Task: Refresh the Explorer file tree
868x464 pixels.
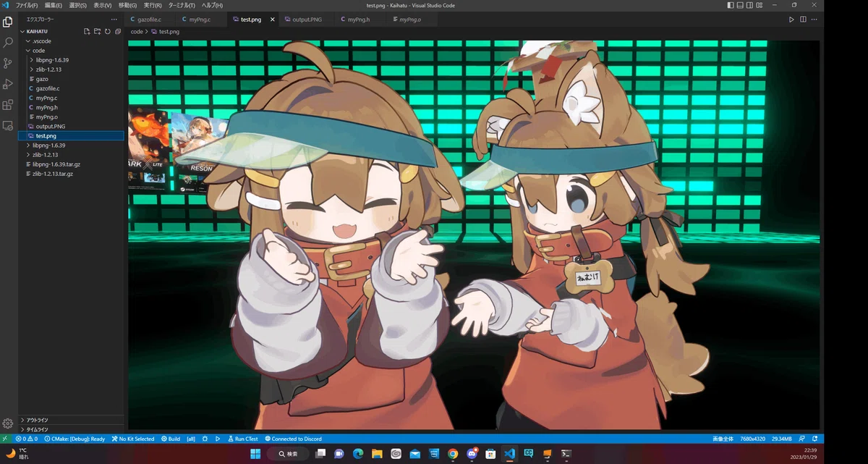Action: click(x=107, y=32)
